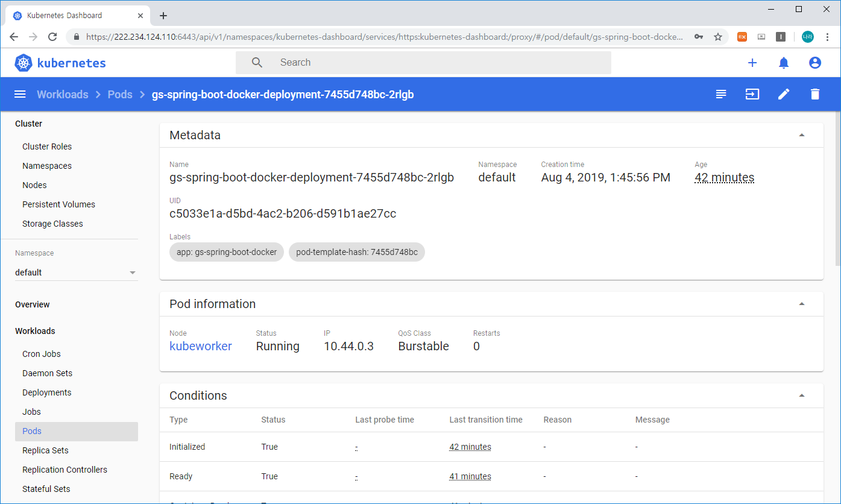This screenshot has height=504, width=841.
Task: Click pod-template-hash: 7455d748bc label chip
Action: (x=357, y=252)
